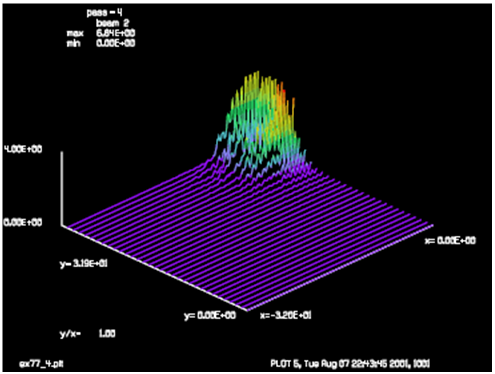Click the ex77_4.plt file name
This screenshot has width=495, height=374.
point(41,363)
